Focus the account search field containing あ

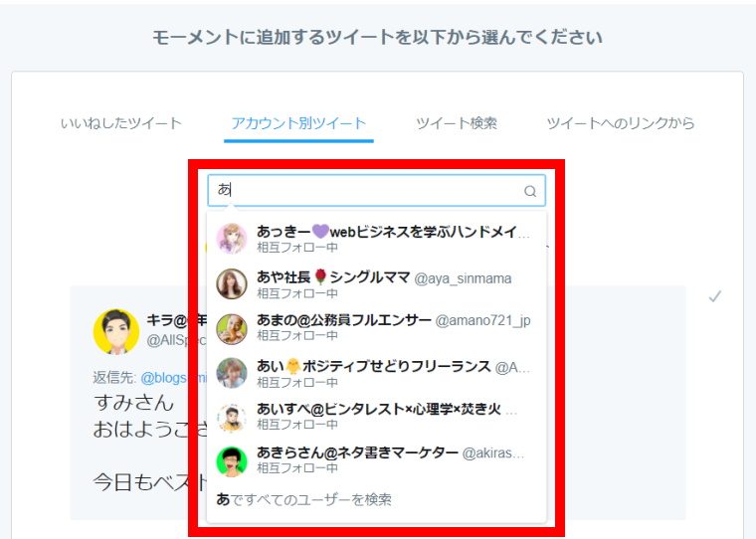(x=368, y=191)
